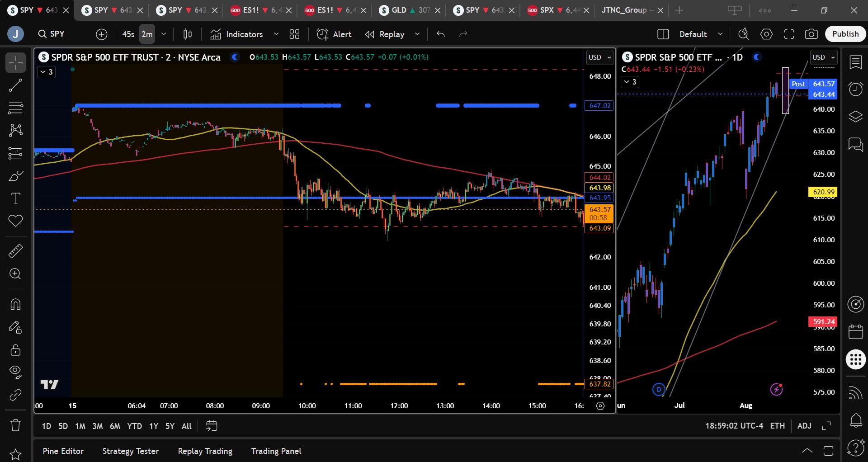Remove drawings with the trash icon

pos(15,425)
